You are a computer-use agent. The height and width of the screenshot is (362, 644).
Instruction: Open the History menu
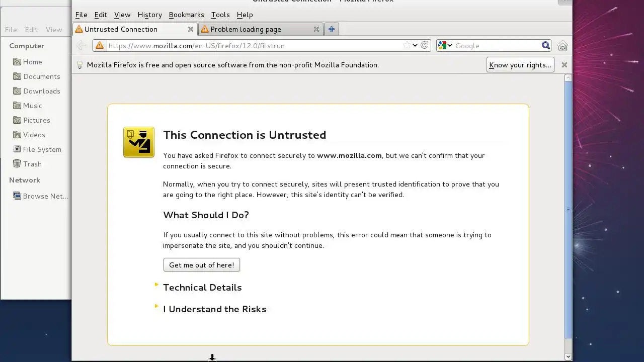pos(150,15)
